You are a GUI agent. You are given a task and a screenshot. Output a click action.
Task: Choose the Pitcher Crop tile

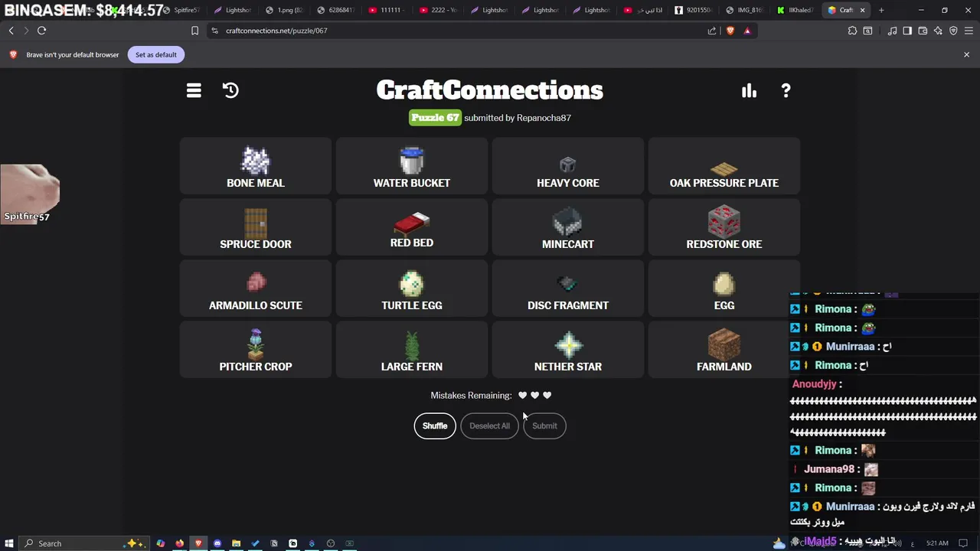pyautogui.click(x=256, y=350)
